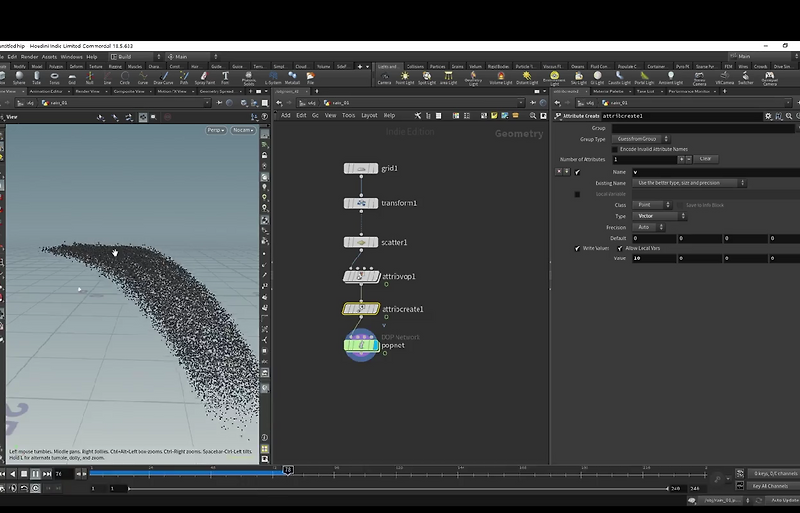The image size is (800, 513).
Task: Open the Layout menu in network editor
Action: [369, 115]
